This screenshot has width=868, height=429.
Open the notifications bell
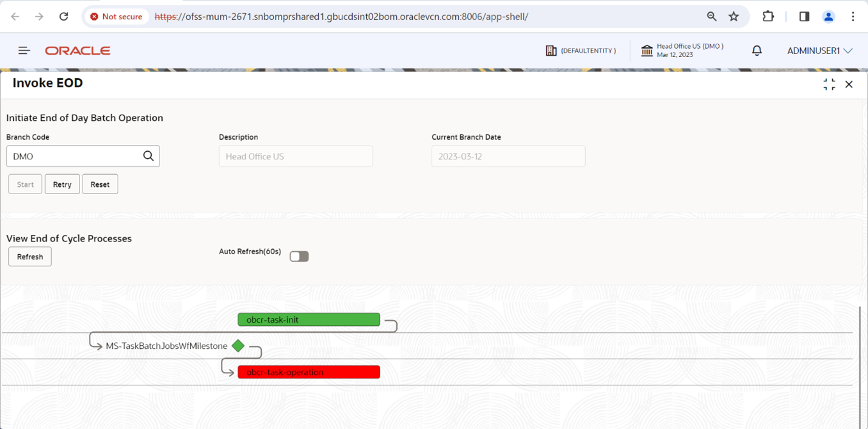pos(757,51)
